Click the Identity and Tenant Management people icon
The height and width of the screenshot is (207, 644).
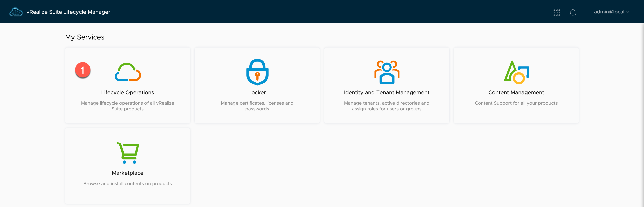pyautogui.click(x=387, y=72)
